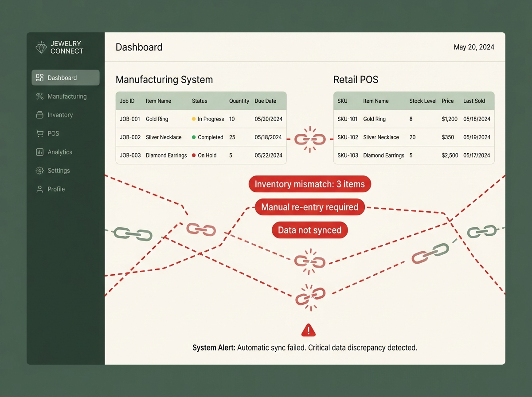Screen dimensions: 532x397
Task: Click the Inventory box icon
Action: pyautogui.click(x=39, y=115)
